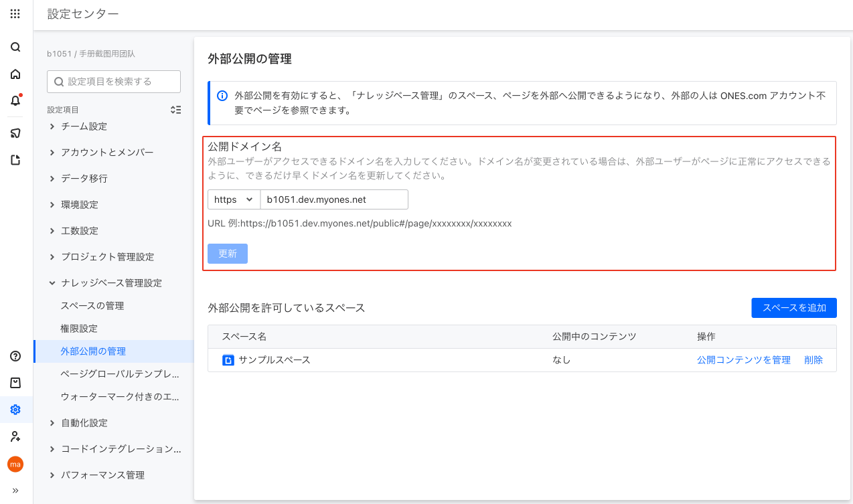
Task: Click 公開コンテンツを管理 link
Action: (743, 360)
